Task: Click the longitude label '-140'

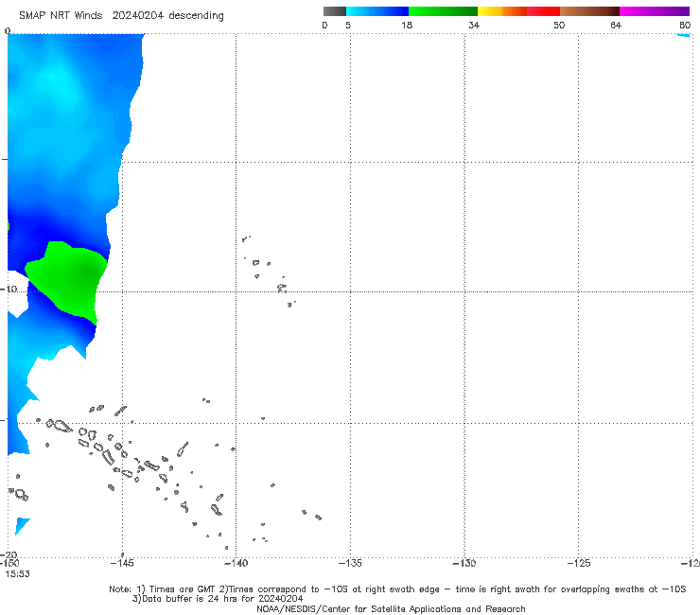Action: click(236, 563)
